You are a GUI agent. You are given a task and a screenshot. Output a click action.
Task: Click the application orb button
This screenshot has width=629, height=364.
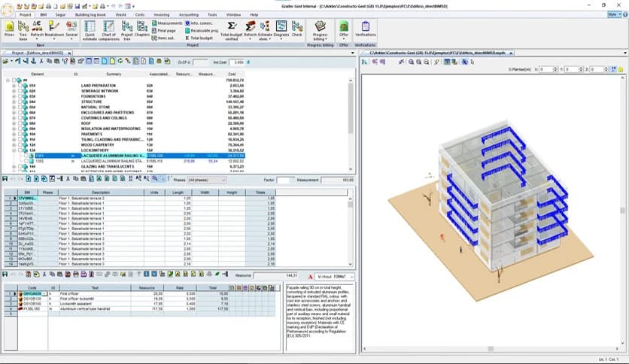click(8, 10)
